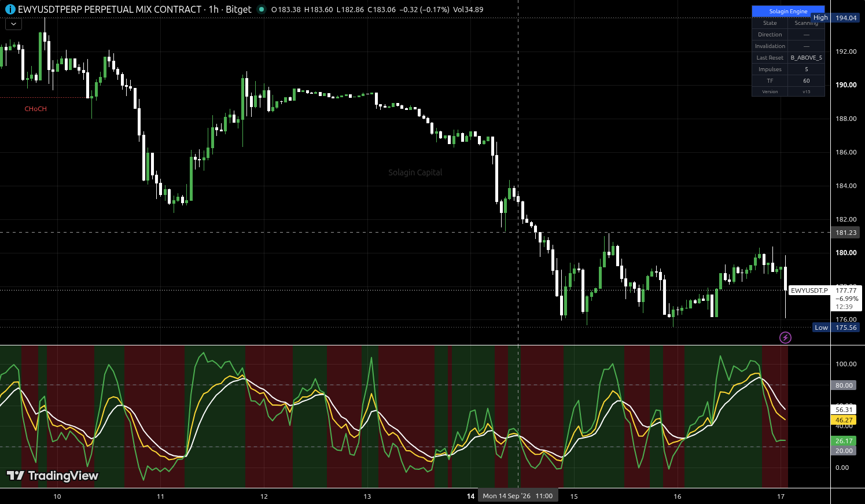This screenshot has width=865, height=504.
Task: Click the Invalidation label in the table
Action: pos(770,46)
